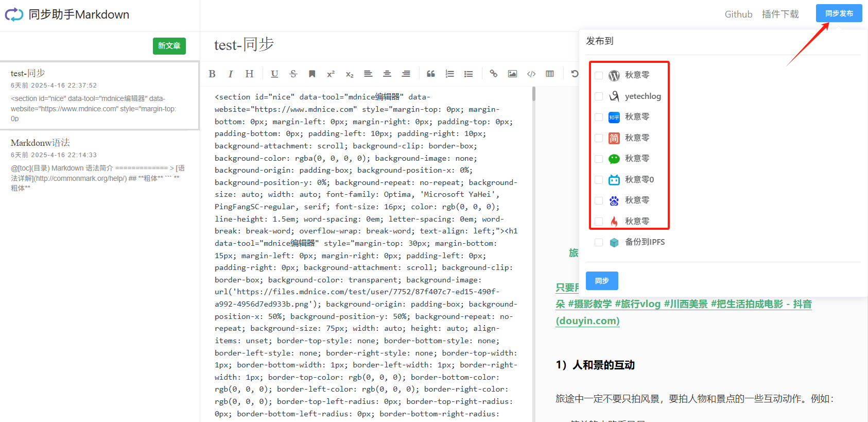Check the yetechlog checkbox
Viewport: 868px width, 422px height.
click(599, 96)
